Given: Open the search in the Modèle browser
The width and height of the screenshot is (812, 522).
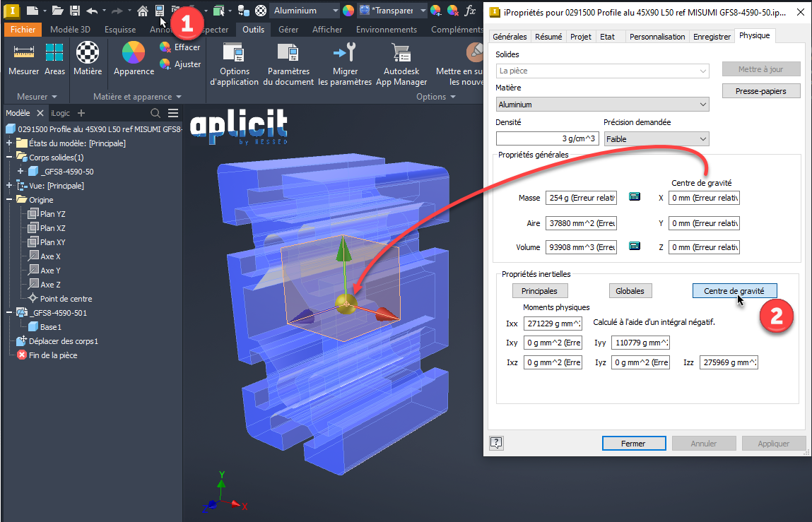Looking at the screenshot, I should click(155, 113).
